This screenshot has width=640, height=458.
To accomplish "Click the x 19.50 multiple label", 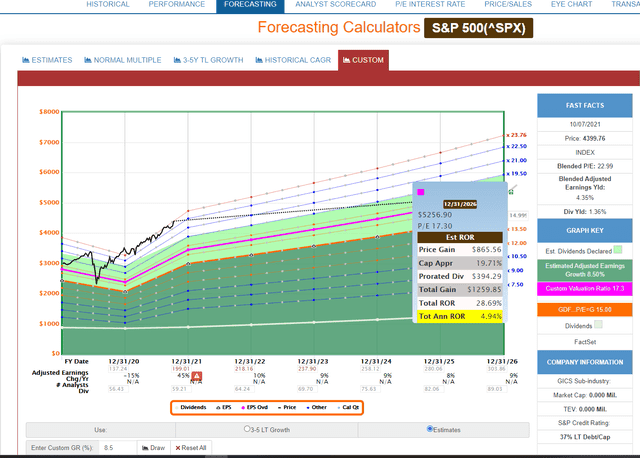I will click(x=517, y=173).
